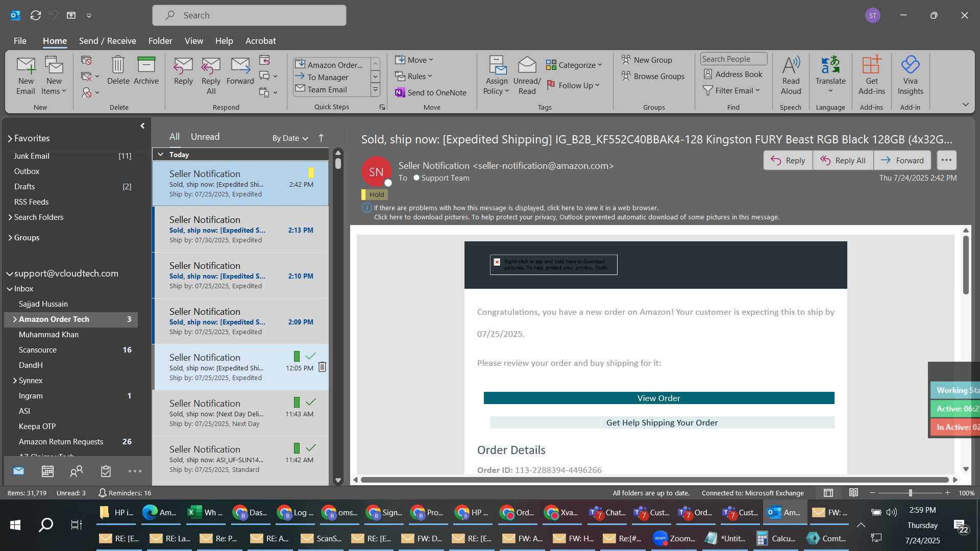Click Get Add-ins
This screenshot has height=551, width=980.
(871, 76)
